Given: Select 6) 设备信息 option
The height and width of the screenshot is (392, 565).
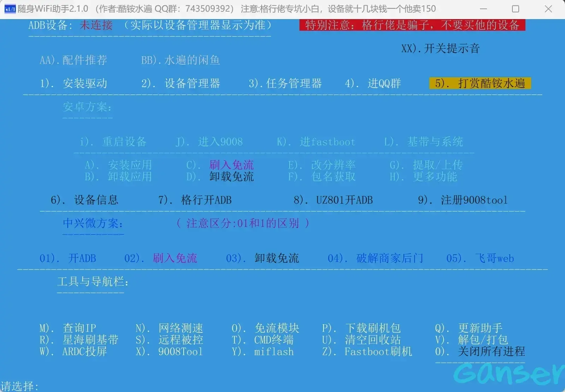Looking at the screenshot, I should (84, 200).
